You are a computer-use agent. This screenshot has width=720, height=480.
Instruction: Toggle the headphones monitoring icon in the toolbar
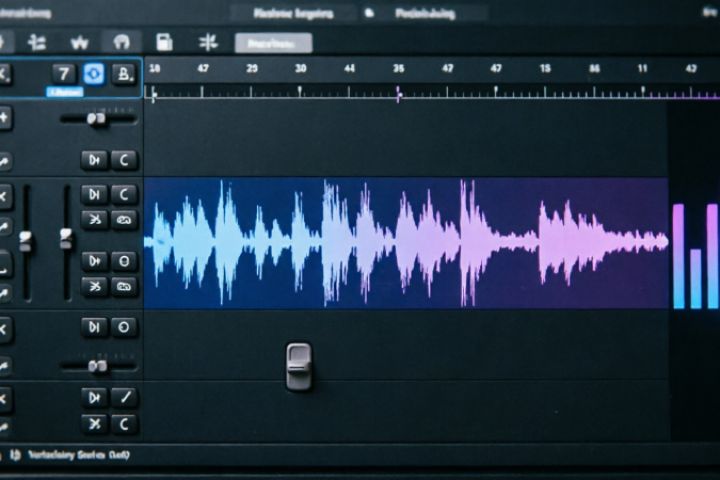click(x=122, y=43)
